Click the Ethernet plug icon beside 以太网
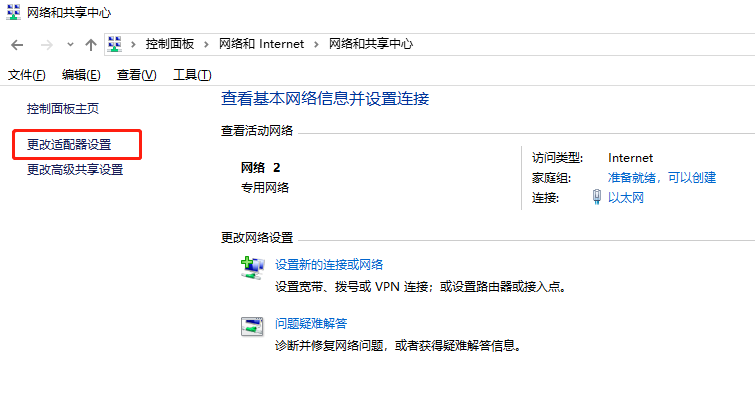Screen dimensions: 755x418 pos(597,197)
